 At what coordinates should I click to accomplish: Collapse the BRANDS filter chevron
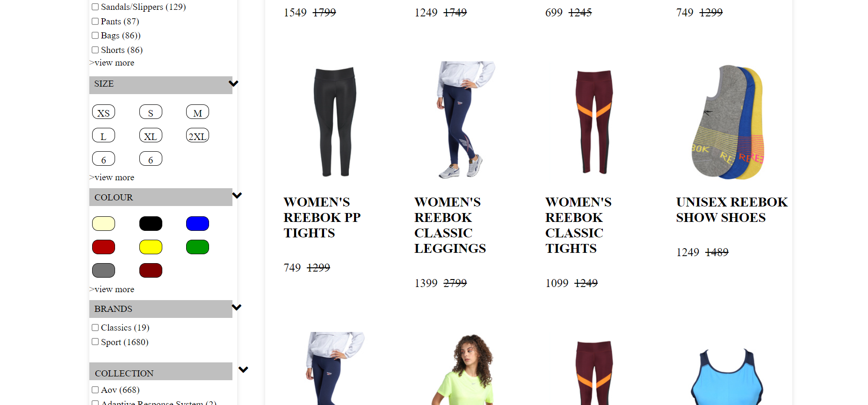[x=237, y=307]
